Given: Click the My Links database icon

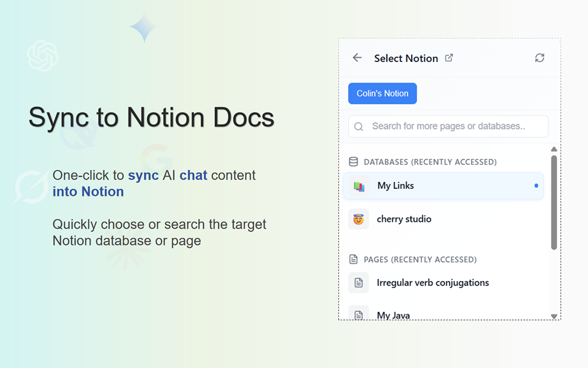Looking at the screenshot, I should pos(359,186).
